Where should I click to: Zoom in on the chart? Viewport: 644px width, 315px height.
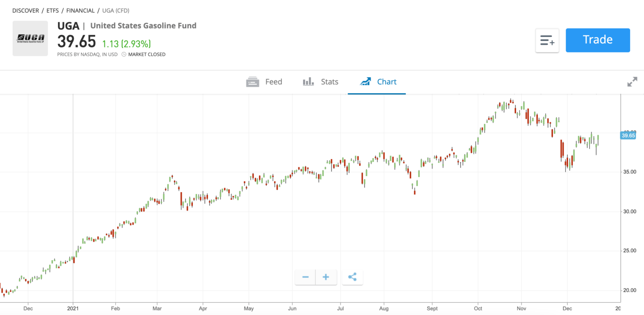click(x=326, y=277)
